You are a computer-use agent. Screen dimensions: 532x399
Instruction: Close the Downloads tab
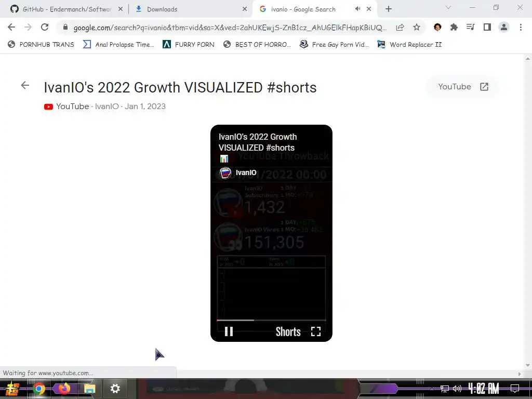click(245, 9)
